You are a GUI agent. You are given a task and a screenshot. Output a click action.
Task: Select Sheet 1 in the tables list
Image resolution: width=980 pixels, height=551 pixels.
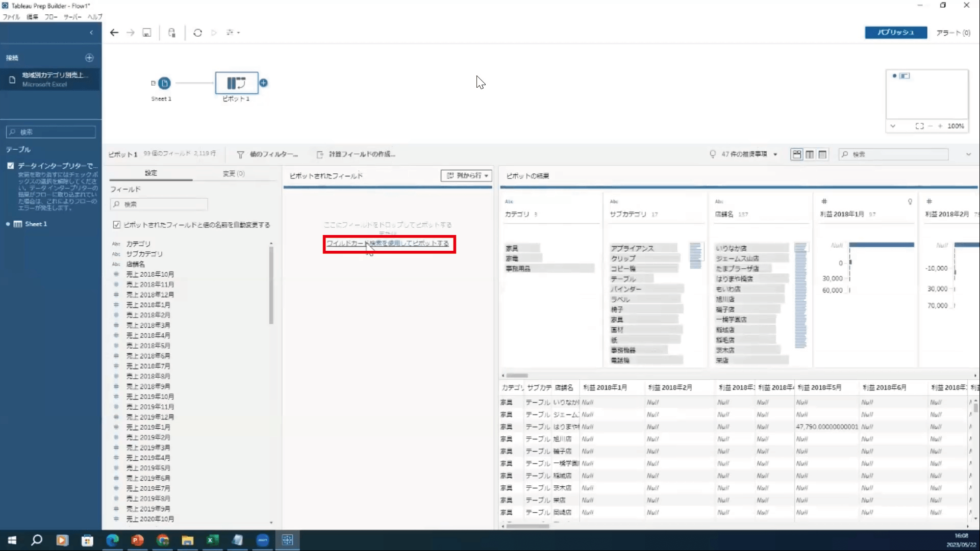[x=36, y=224]
